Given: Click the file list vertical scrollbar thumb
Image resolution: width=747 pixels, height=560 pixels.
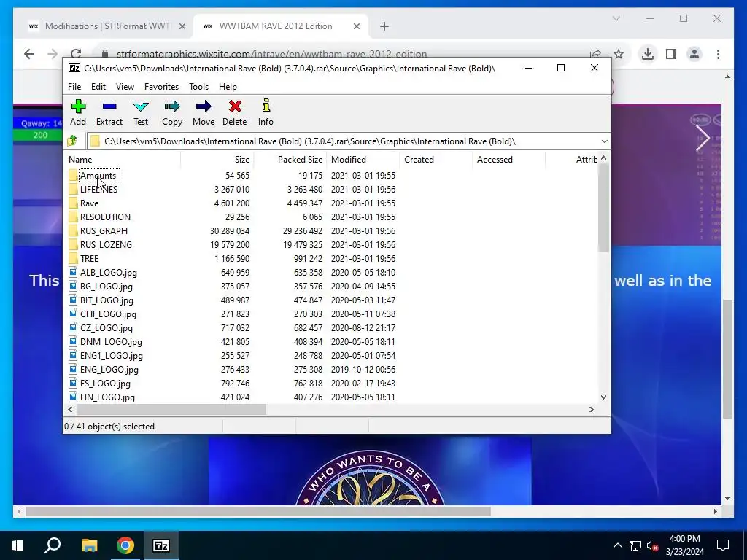Looking at the screenshot, I should [x=603, y=208].
